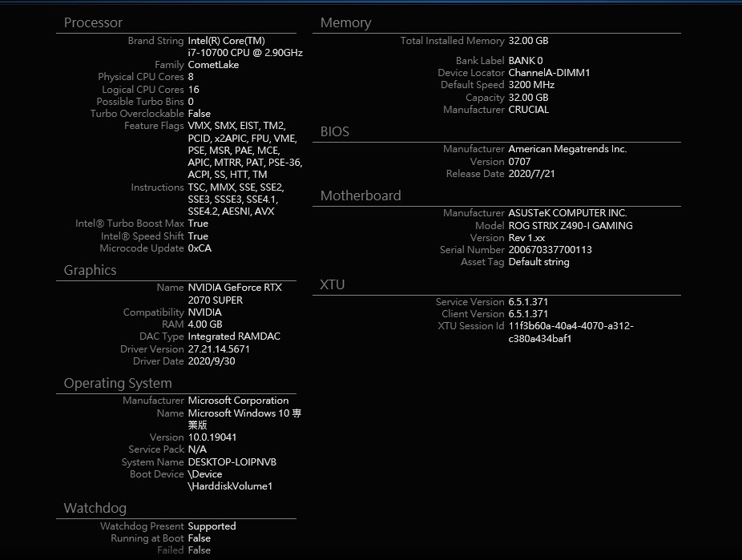
Task: Select Logical CPU Cores value 16
Action: [194, 90]
